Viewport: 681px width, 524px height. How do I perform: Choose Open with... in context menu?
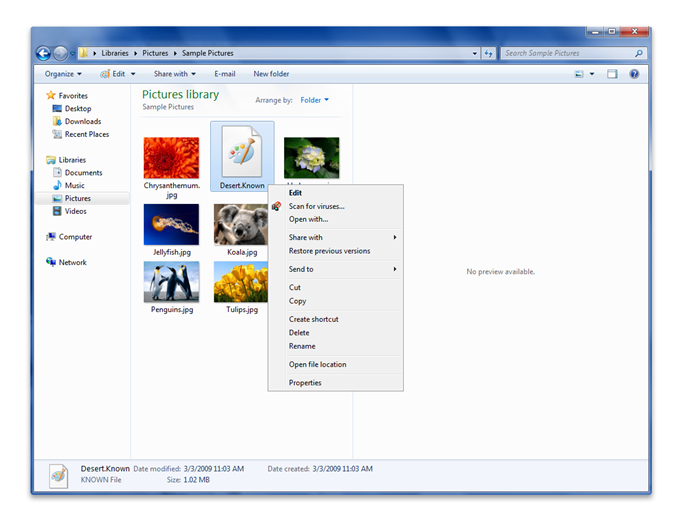click(x=336, y=219)
